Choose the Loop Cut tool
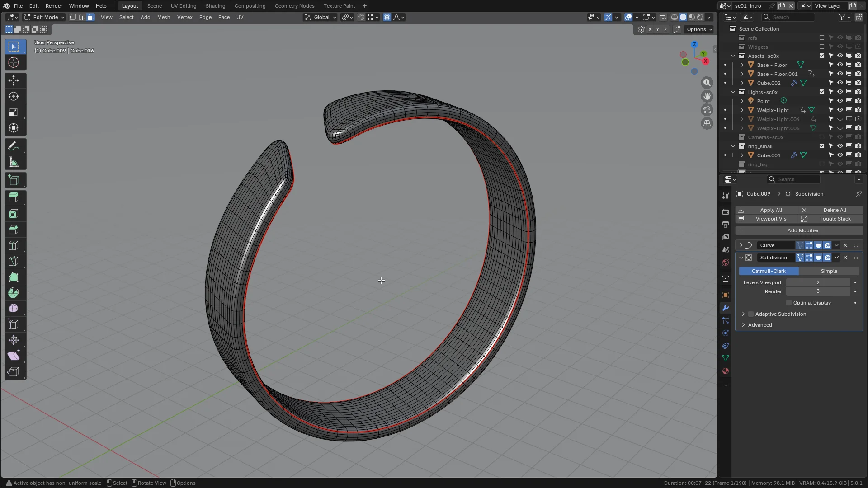Image resolution: width=868 pixels, height=488 pixels. click(x=14, y=245)
